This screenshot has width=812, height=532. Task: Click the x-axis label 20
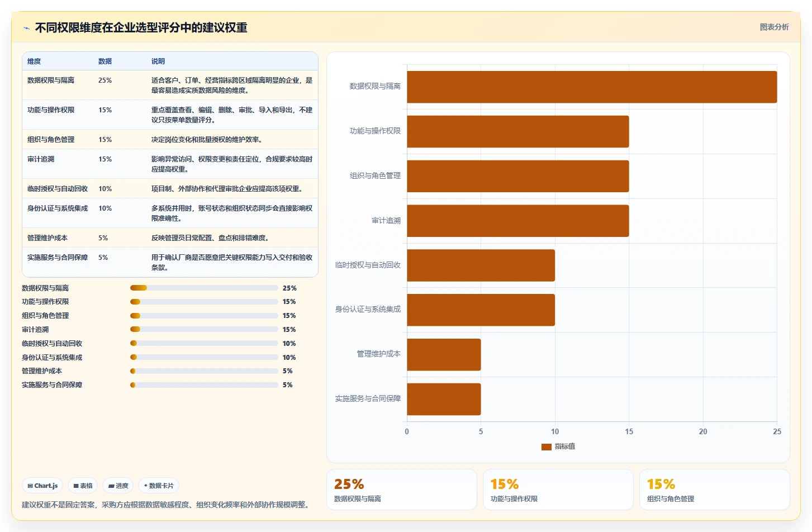tap(703, 431)
